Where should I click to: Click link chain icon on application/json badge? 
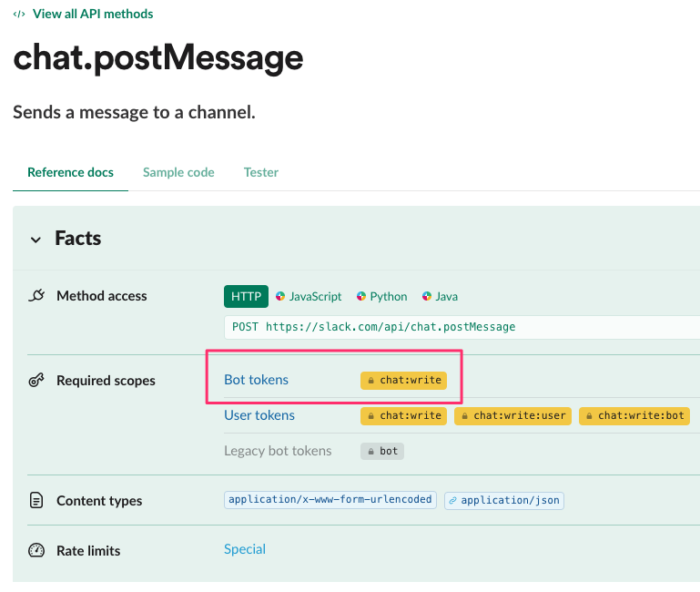click(452, 500)
